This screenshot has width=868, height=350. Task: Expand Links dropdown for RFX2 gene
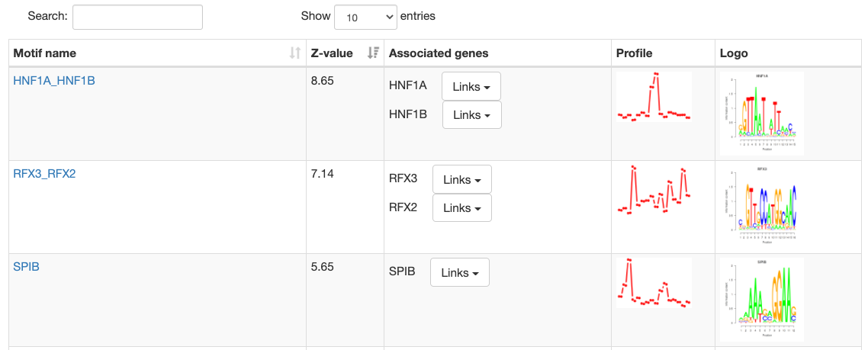coord(461,208)
